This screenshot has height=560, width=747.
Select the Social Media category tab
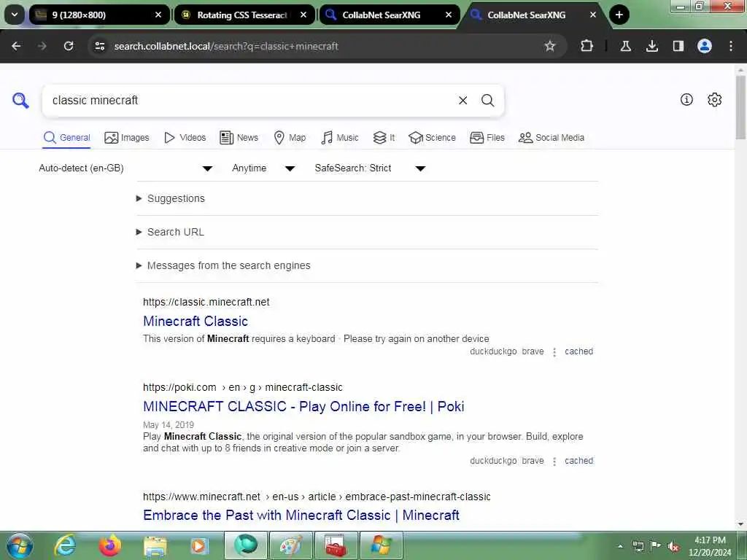[x=551, y=138]
